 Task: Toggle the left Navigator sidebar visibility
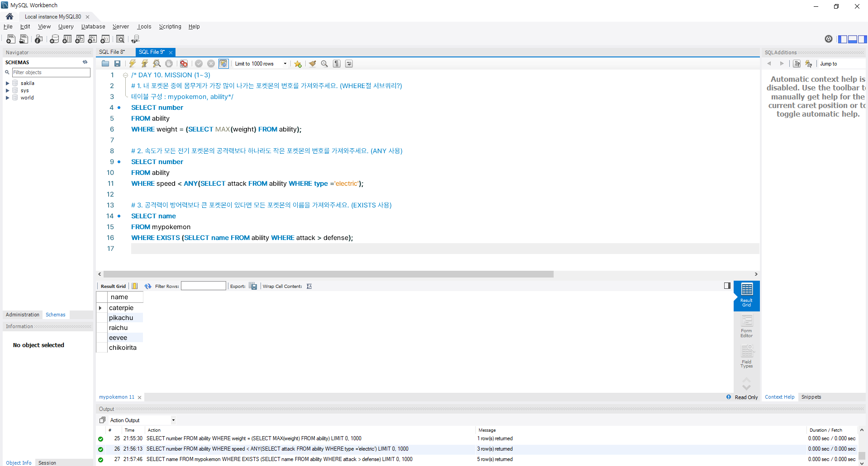843,39
